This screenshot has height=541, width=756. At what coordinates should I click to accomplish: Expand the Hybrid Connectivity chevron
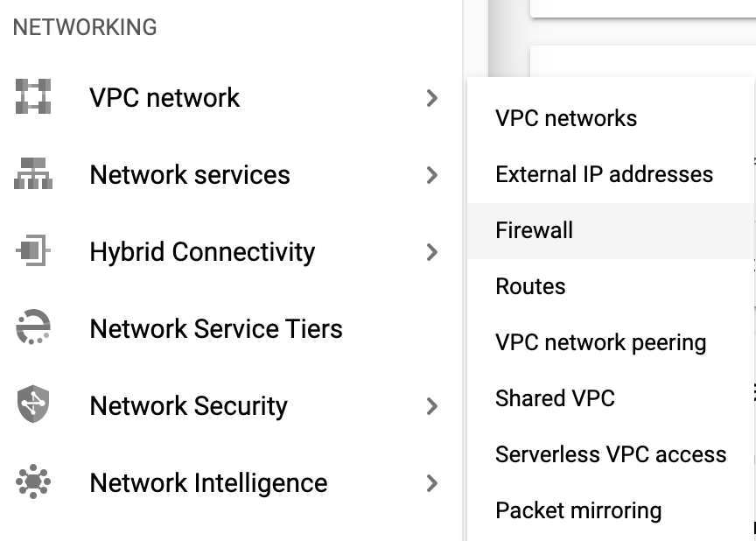tap(432, 252)
